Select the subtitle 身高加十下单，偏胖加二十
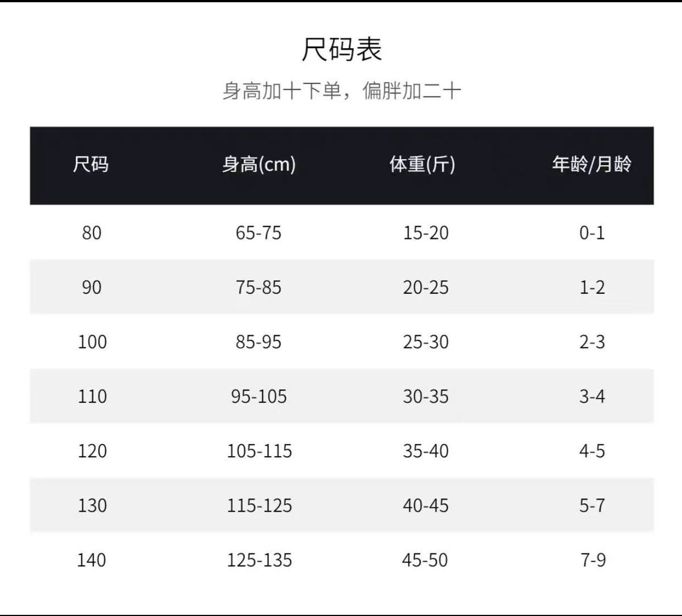 pyautogui.click(x=341, y=91)
